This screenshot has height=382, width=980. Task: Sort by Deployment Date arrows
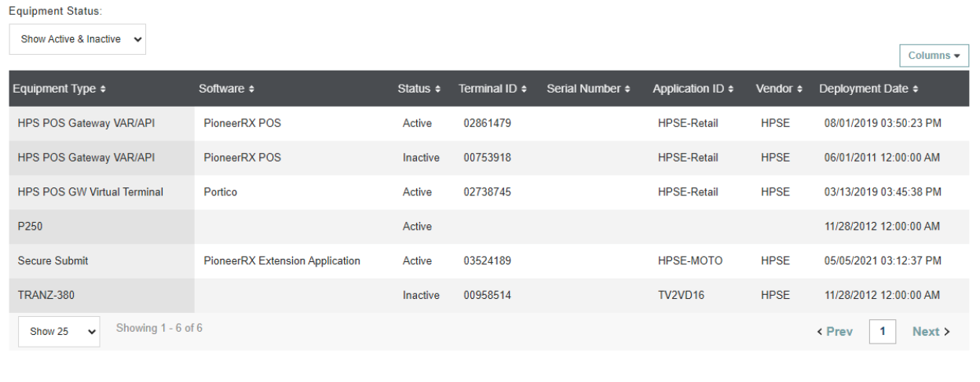915,89
